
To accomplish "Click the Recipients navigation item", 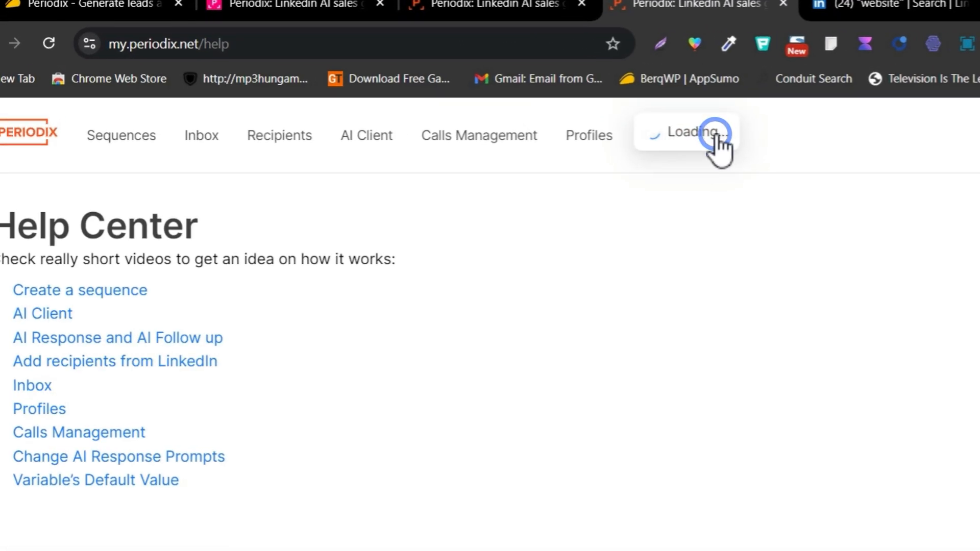I will 279,135.
